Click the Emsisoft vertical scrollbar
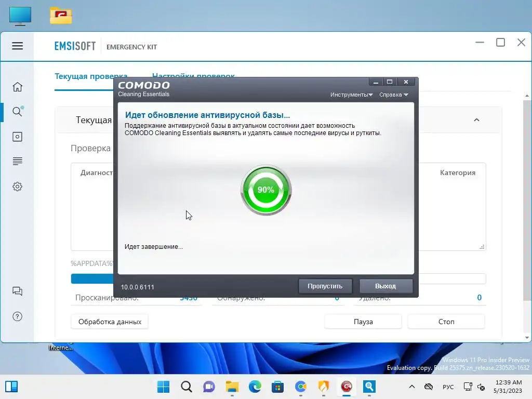This screenshot has height=399, width=532. pyautogui.click(x=527, y=200)
